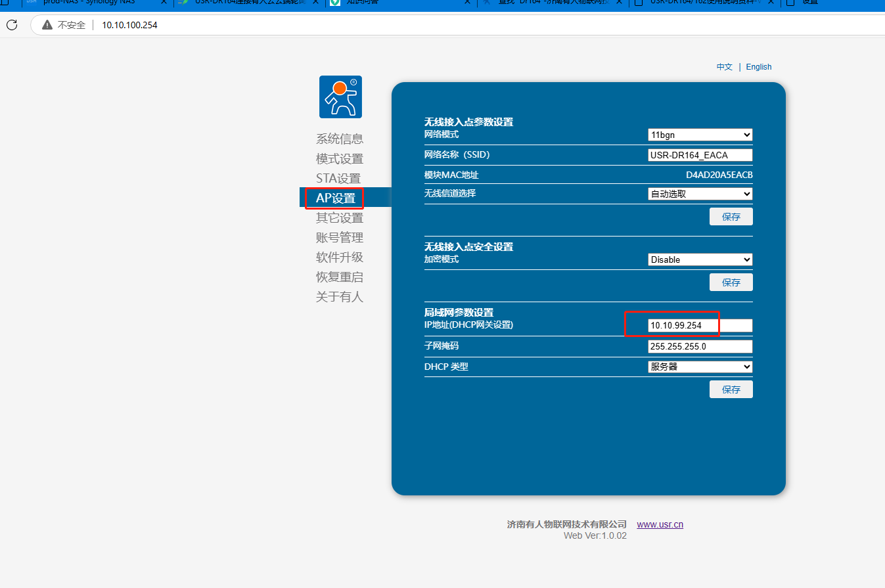This screenshot has height=588, width=885.
Task: Click the USR company logo
Action: 340,97
